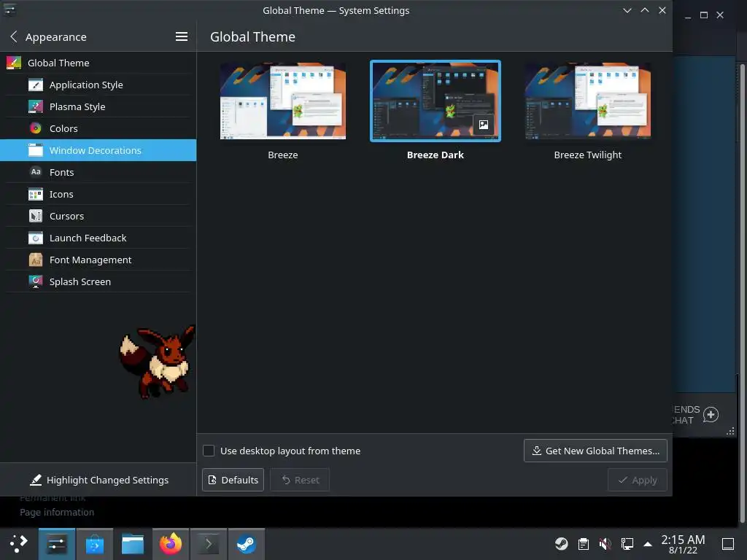Select the Breeze Dark theme thumbnail
This screenshot has width=747, height=560.
(436, 101)
